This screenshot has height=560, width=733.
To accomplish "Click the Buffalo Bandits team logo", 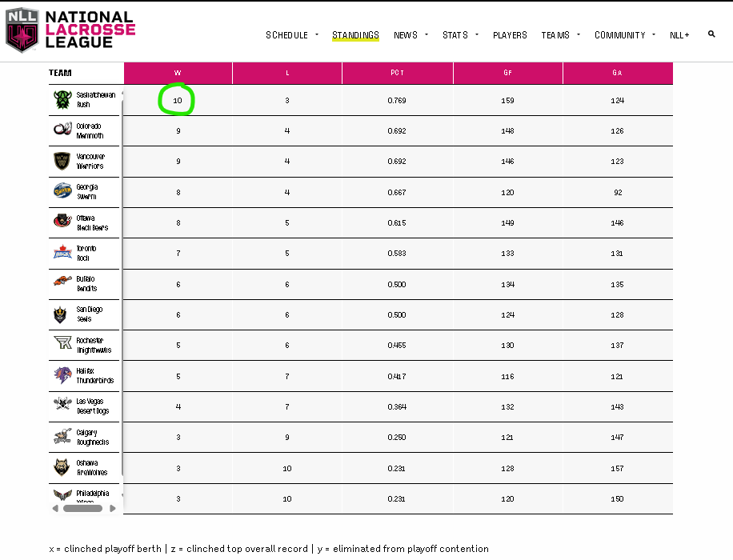I will coord(62,281).
